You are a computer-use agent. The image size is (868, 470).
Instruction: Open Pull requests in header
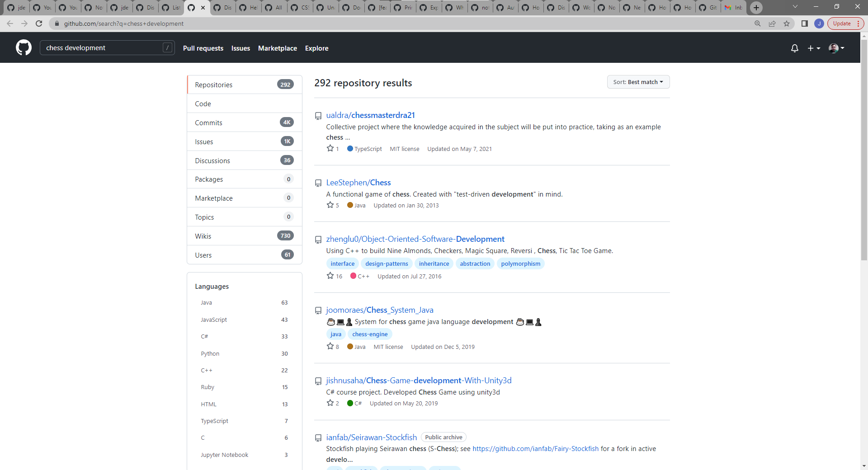(x=203, y=48)
